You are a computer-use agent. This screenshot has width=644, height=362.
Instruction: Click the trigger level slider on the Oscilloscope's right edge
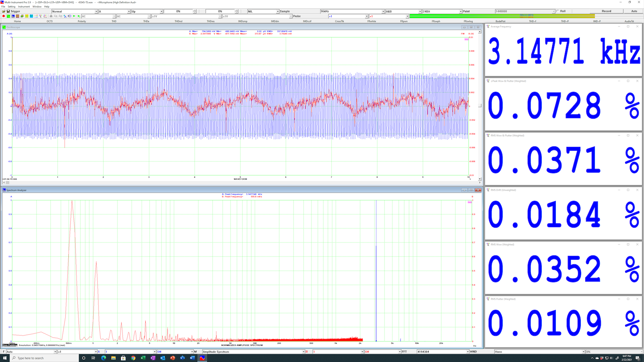(479, 106)
